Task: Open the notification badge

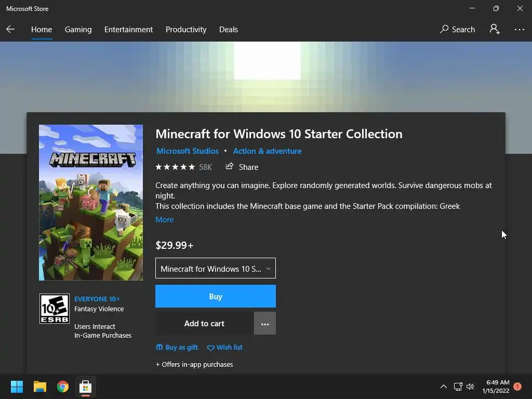Action: point(517,387)
